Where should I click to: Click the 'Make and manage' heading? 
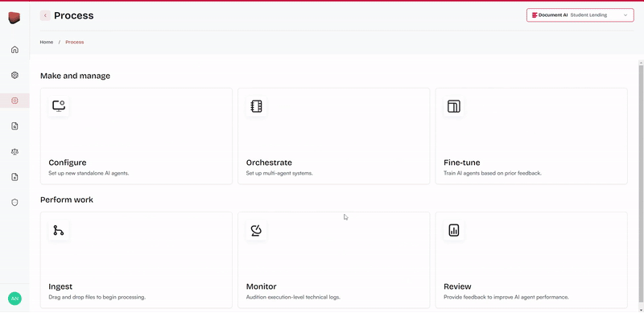coord(75,76)
